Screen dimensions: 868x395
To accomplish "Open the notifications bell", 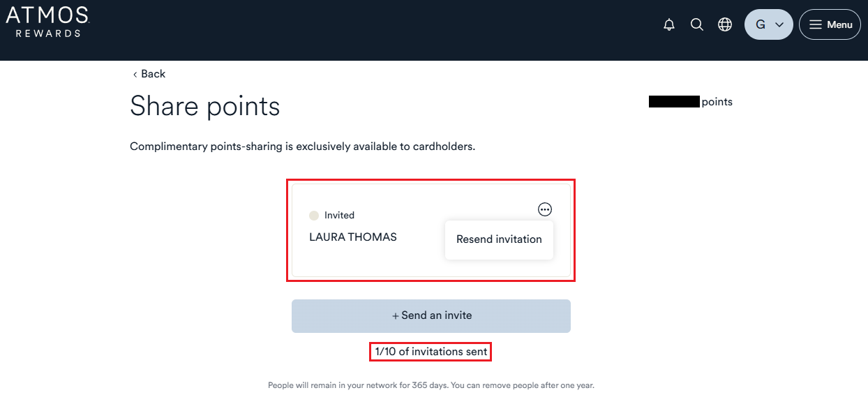I will point(669,25).
